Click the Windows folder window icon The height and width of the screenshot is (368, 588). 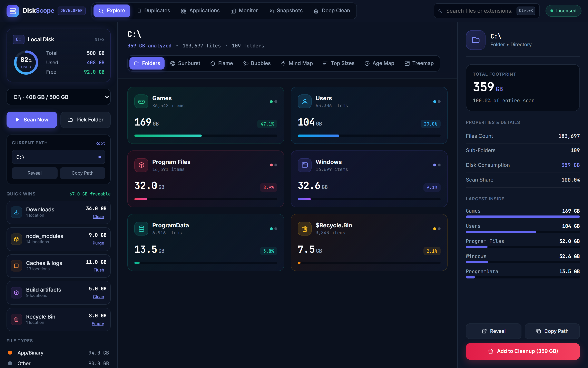pos(304,165)
